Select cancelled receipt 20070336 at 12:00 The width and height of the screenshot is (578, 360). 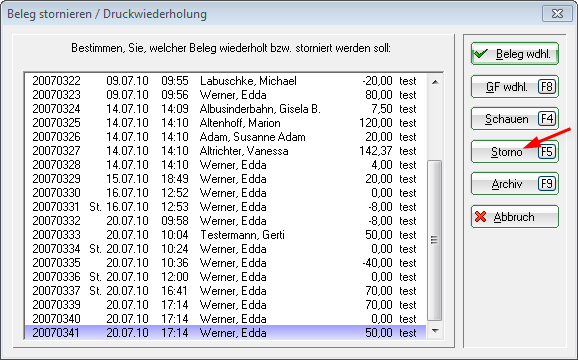click(x=225, y=277)
